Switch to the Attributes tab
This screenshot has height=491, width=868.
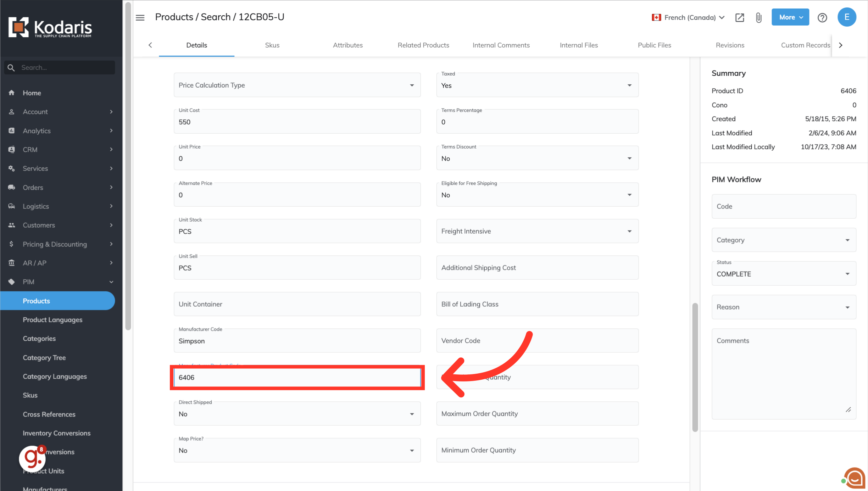coord(347,45)
